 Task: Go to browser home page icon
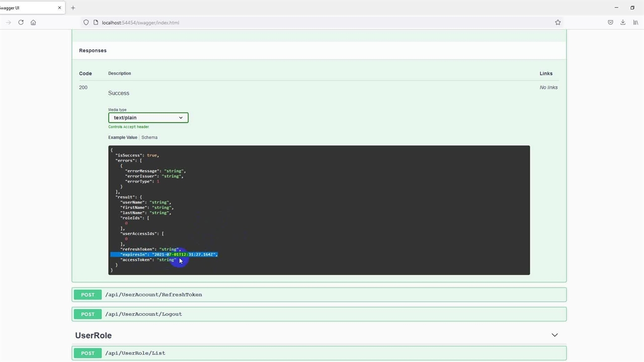pos(33,22)
